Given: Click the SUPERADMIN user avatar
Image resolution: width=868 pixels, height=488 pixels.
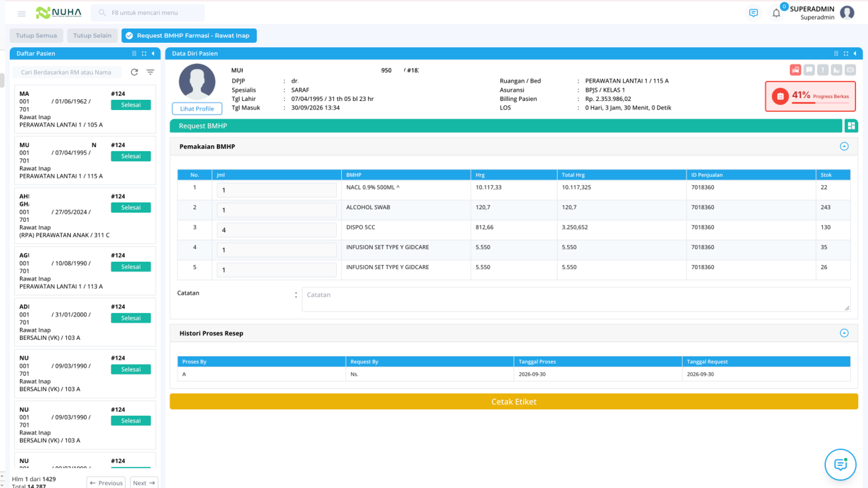Looking at the screenshot, I should point(847,12).
